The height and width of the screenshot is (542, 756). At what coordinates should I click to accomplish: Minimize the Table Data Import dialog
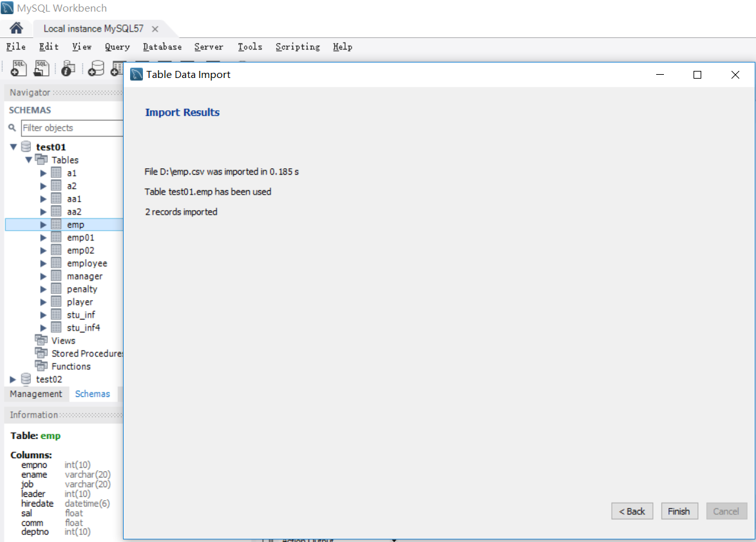coord(660,75)
